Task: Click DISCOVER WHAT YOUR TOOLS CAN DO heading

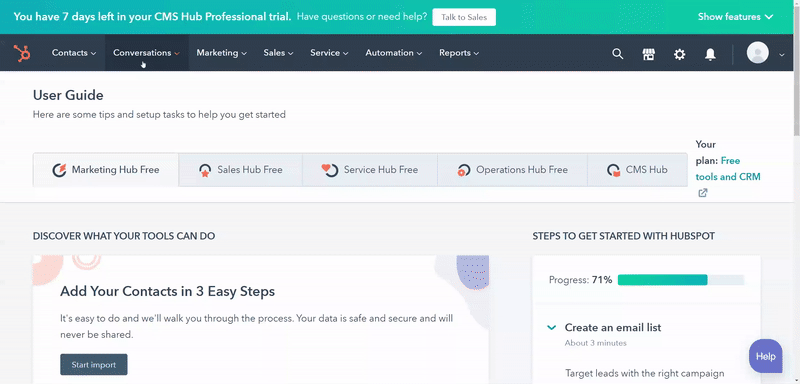Action: click(124, 236)
